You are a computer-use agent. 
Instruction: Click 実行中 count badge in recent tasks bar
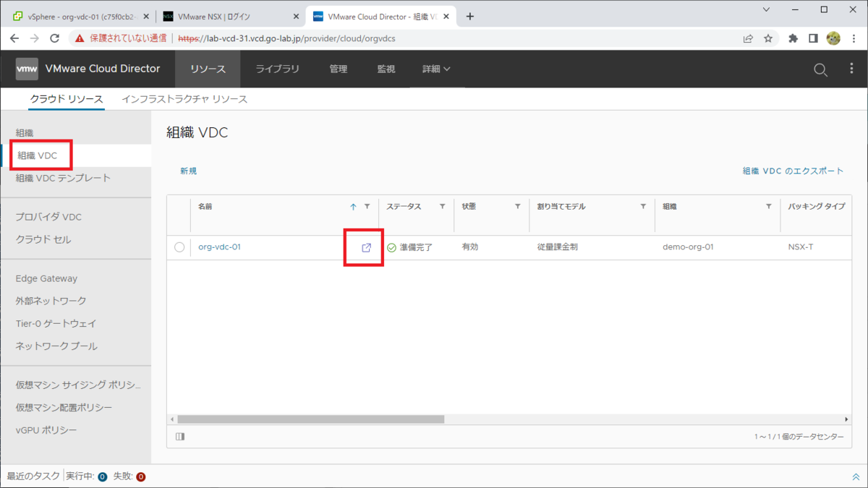(x=102, y=477)
